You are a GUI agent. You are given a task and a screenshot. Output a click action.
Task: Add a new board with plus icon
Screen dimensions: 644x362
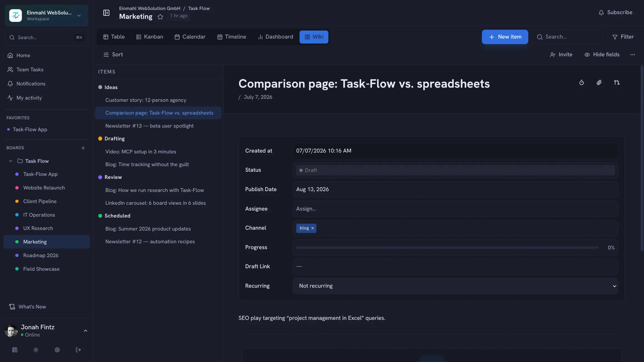(x=83, y=148)
